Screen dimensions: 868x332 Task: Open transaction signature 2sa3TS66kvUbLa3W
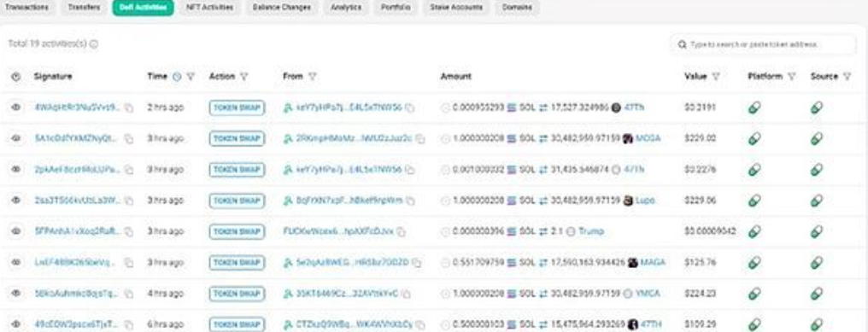77,201
